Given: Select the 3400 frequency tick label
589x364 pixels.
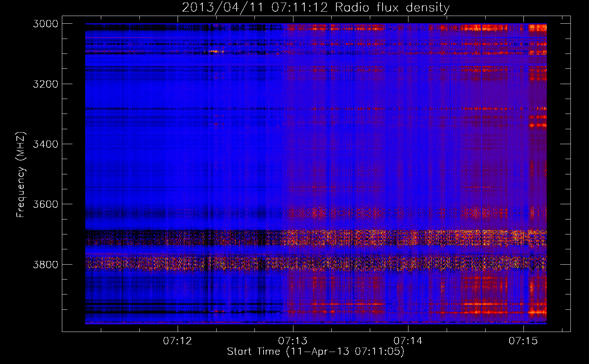Looking at the screenshot, I should (46, 144).
